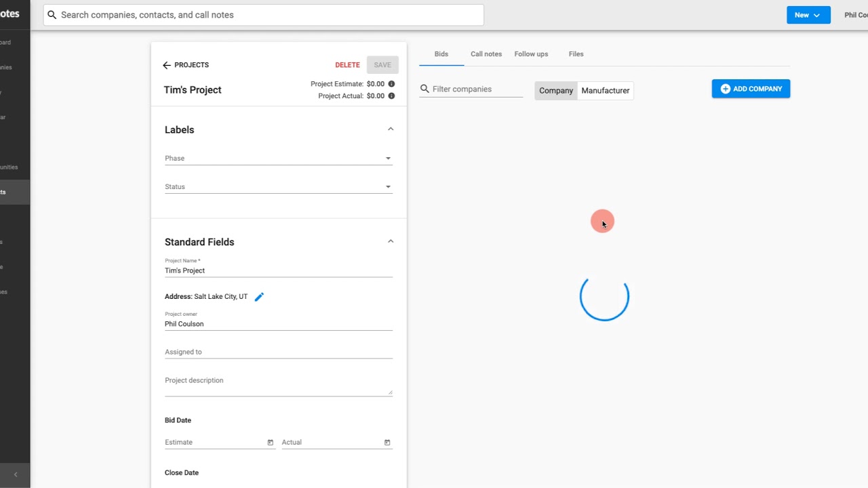Click the info icon beside Project Estimate
Image resolution: width=868 pixels, height=488 pixels.
click(x=391, y=84)
